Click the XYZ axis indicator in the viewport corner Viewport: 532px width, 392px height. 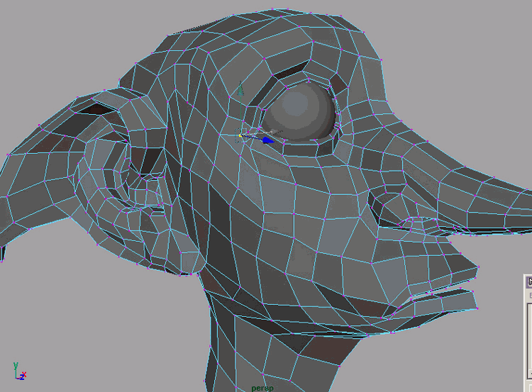(x=19, y=371)
